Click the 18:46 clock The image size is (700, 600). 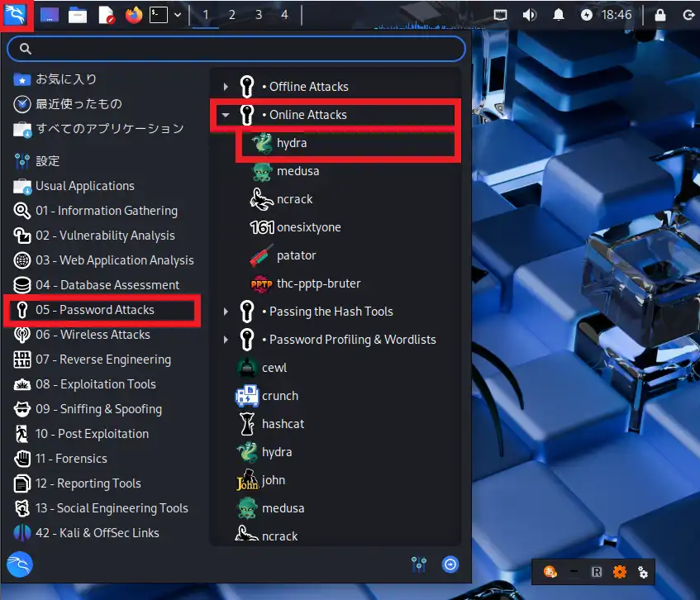click(617, 15)
